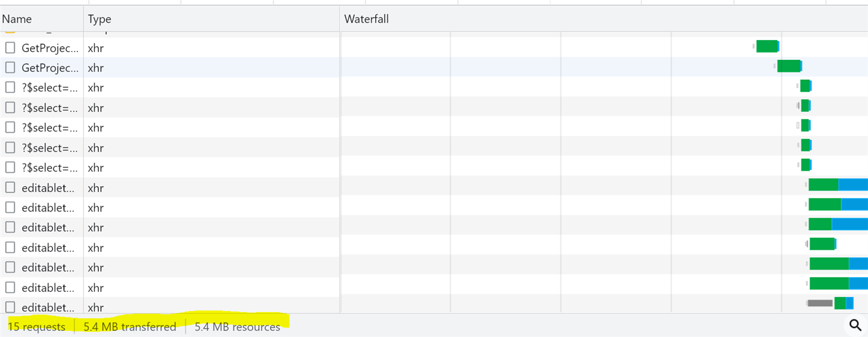Click file icon of last ?$select=... row
Viewport: 868px width, 337px height.
(10, 167)
